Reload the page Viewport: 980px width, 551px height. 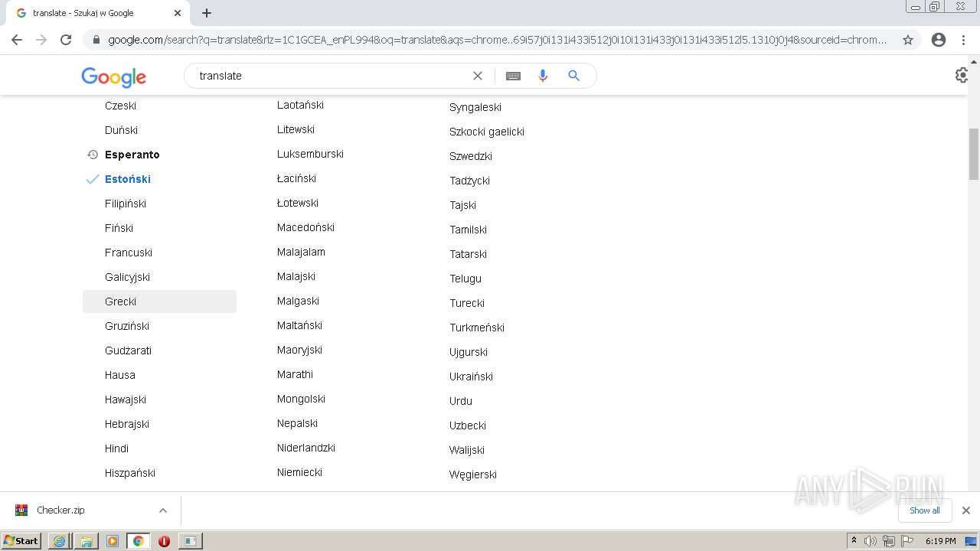66,40
